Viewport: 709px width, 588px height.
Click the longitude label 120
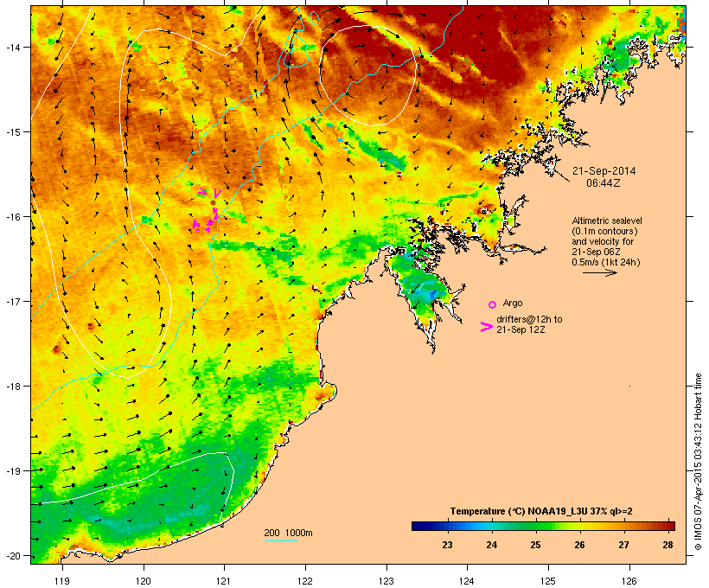144,581
